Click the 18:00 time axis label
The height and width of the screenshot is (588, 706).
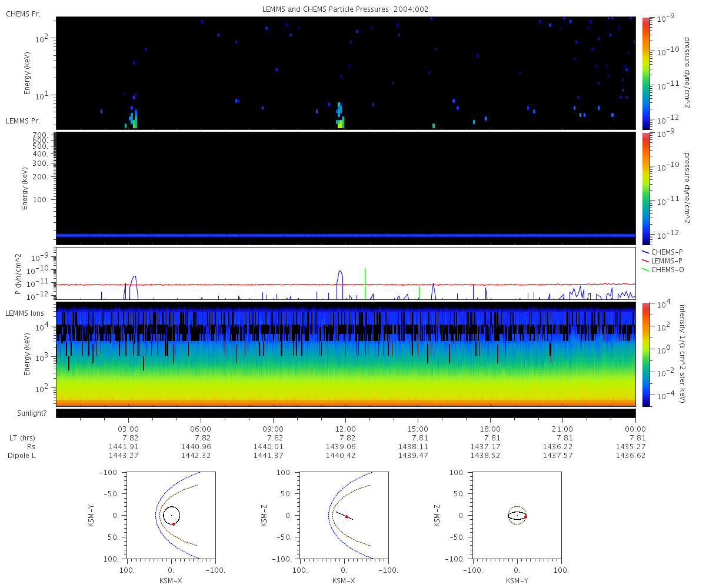[490, 429]
